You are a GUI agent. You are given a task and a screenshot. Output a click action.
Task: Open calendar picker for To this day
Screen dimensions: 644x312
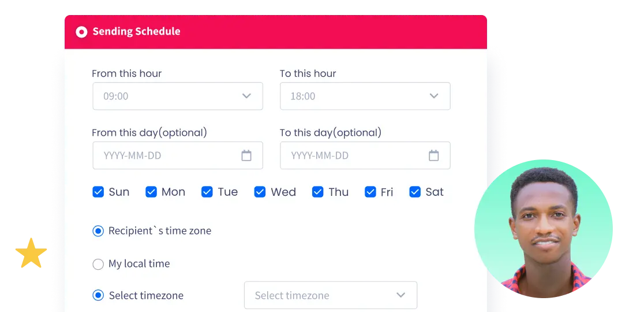(x=434, y=155)
